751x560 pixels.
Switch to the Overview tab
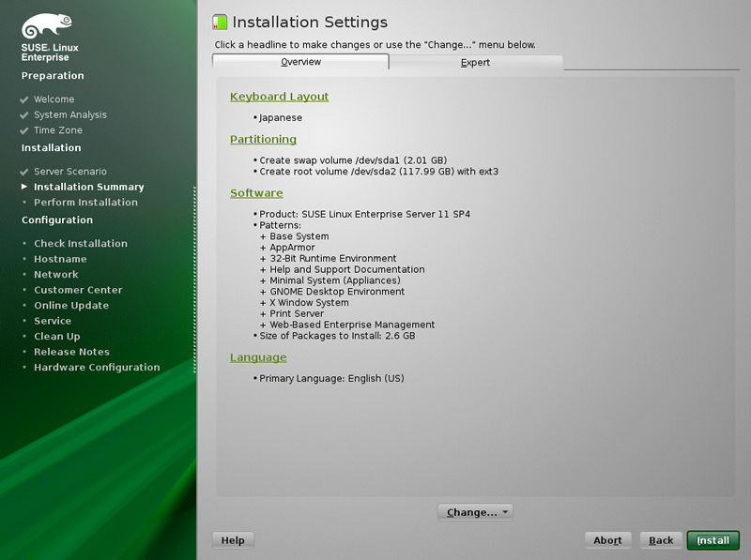point(300,62)
